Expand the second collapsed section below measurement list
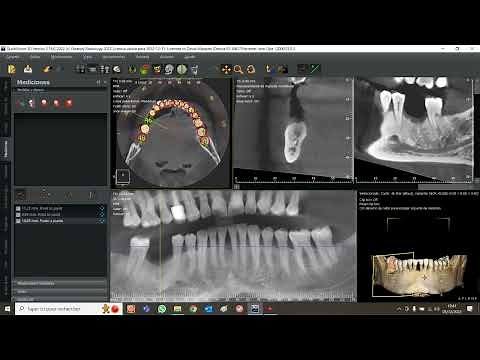This screenshot has width=480, height=360. [61, 291]
